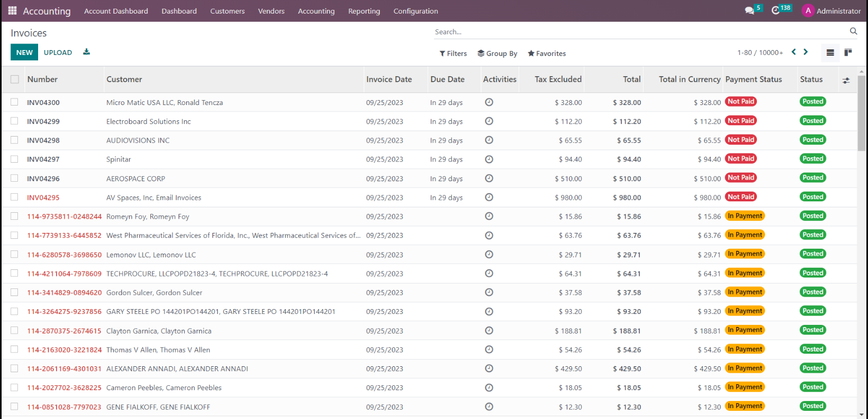Image resolution: width=868 pixels, height=419 pixels.
Task: Click activity clock for GENE FIALKOFF invoice
Action: [x=489, y=407]
